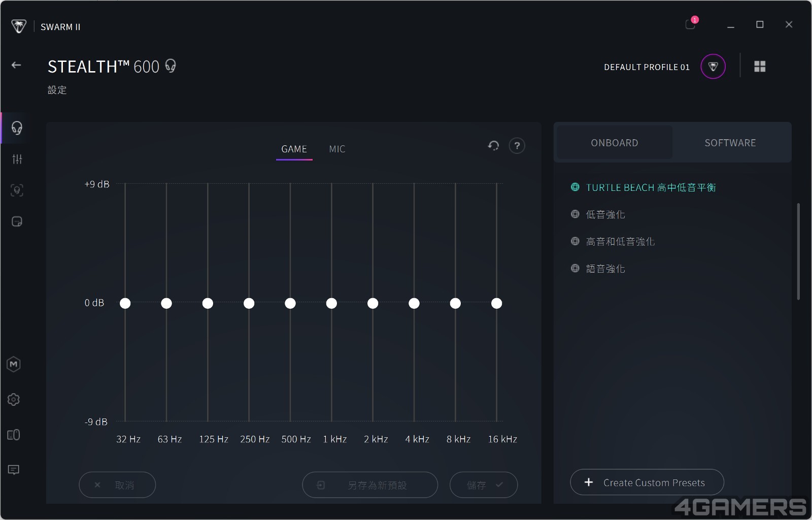Image resolution: width=812 pixels, height=520 pixels.
Task: Click the 1 kHz slider handle
Action: point(331,303)
